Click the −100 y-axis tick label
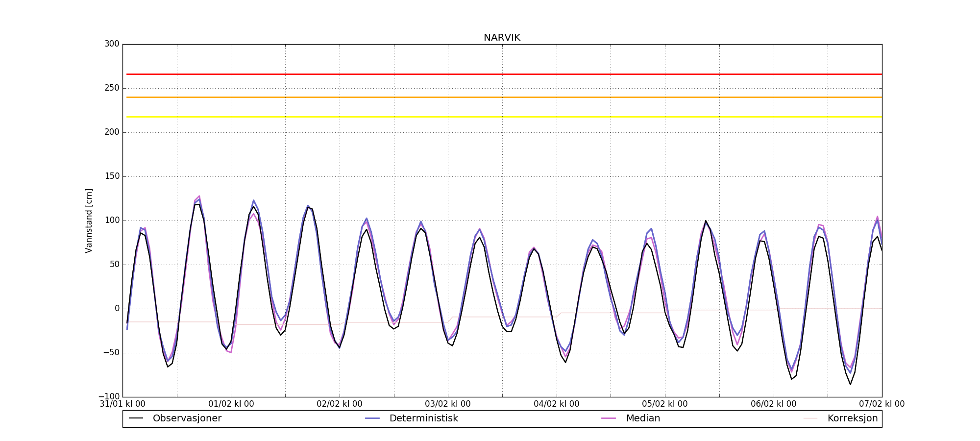The width and height of the screenshot is (980, 441). pos(109,396)
